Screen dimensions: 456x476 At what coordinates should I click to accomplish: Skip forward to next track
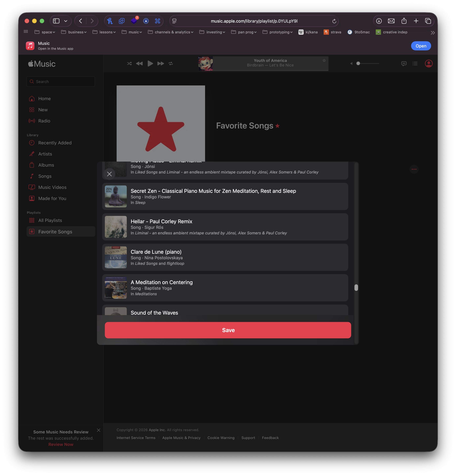[x=161, y=64]
